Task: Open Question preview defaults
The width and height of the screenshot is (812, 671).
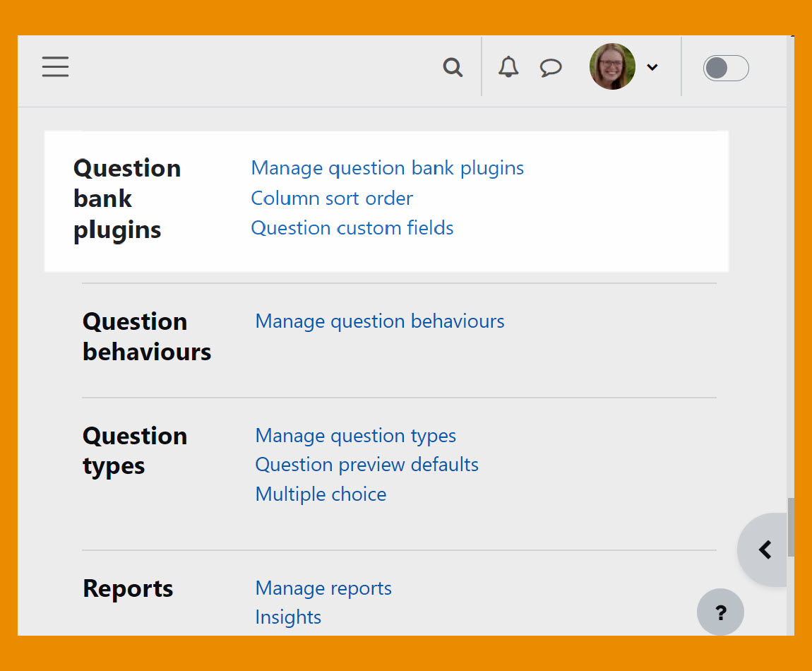Action: pos(367,465)
